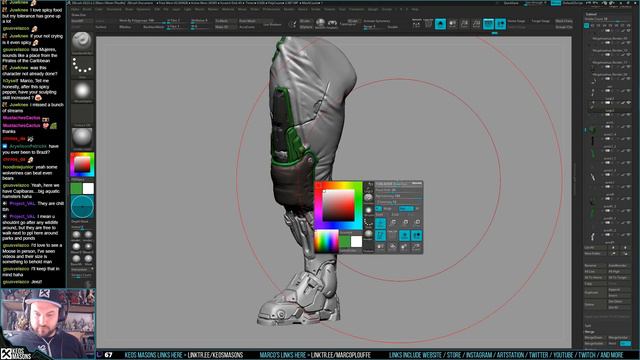The image size is (640, 360).
Task: Click the teal circular gizmo on left shelf
Action: click(x=82, y=207)
